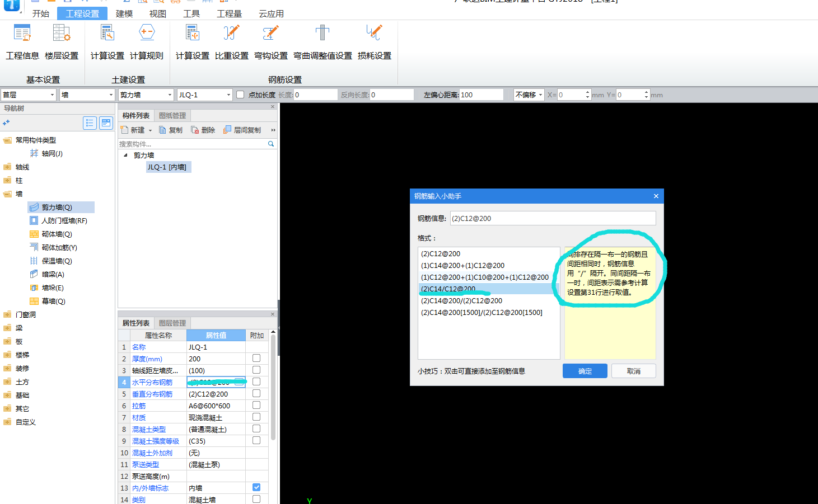Switch to 图纸管理 tab
Image resolution: width=818 pixels, height=504 pixels.
click(x=172, y=115)
